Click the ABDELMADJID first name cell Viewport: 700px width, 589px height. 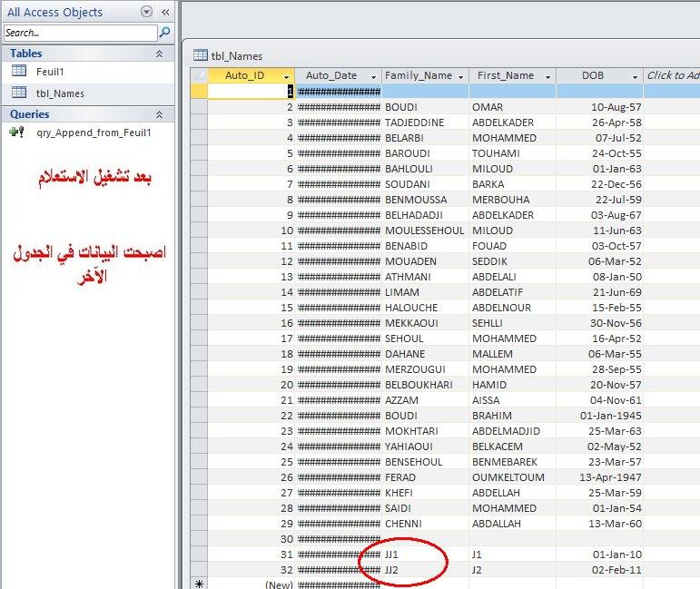click(x=512, y=431)
